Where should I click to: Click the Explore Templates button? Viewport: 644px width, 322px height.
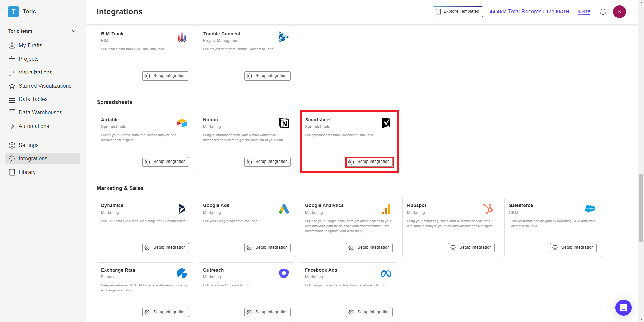coord(458,12)
